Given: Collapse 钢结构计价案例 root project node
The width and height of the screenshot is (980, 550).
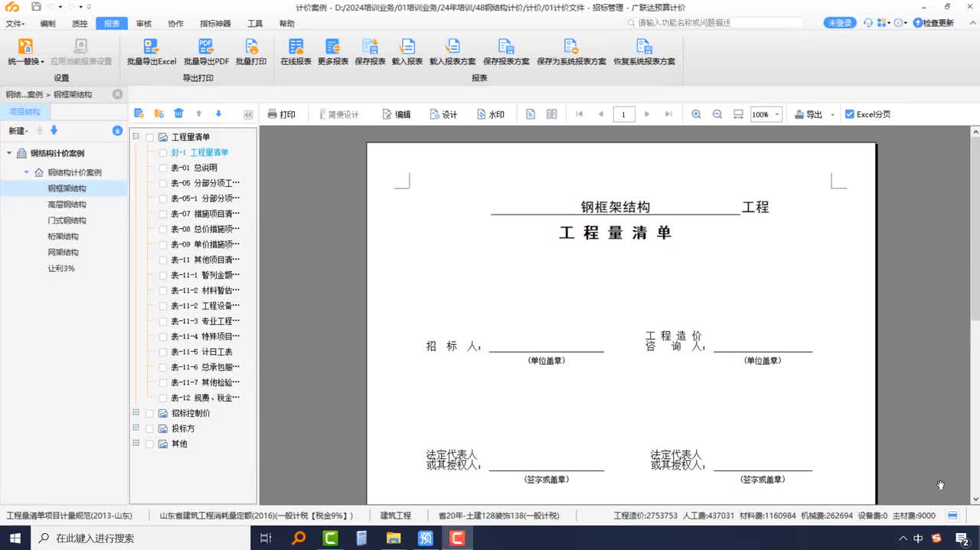Looking at the screenshot, I should click(9, 153).
